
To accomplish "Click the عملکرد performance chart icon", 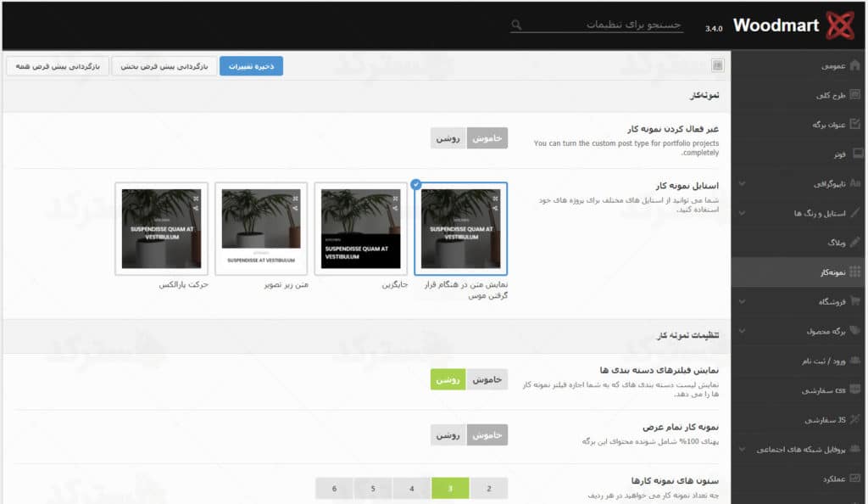I will (x=855, y=479).
